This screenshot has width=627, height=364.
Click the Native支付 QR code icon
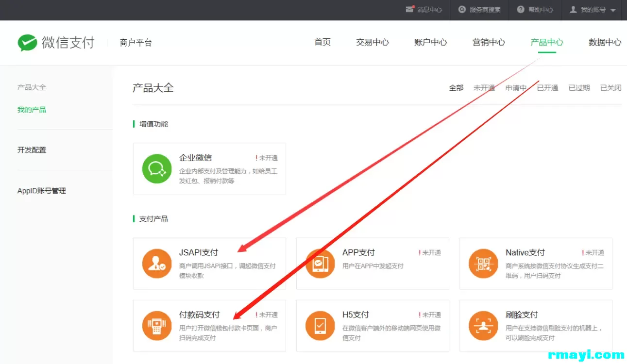[x=483, y=264]
